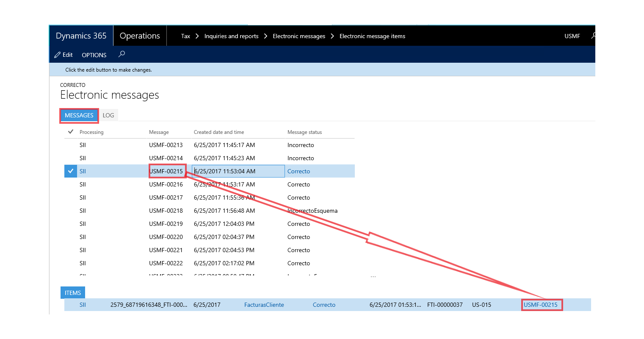Switch to the LOG tab
The height and width of the screenshot is (339, 644).
pos(108,115)
